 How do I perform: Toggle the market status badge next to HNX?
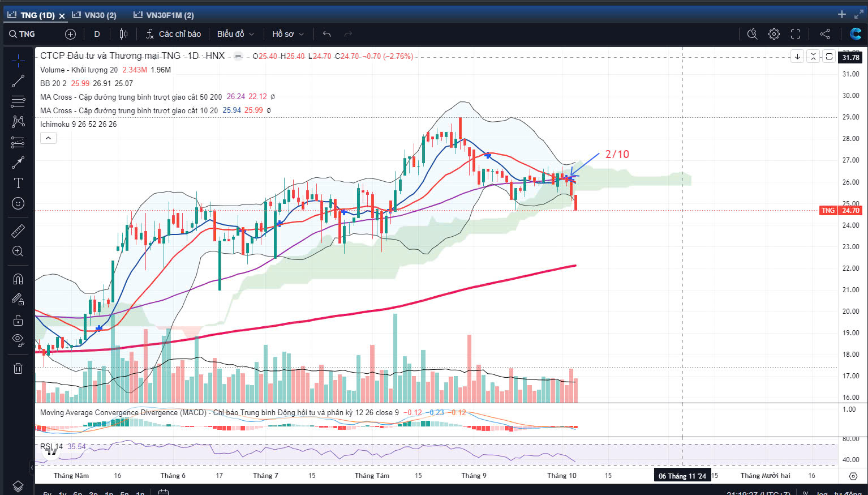(x=238, y=56)
